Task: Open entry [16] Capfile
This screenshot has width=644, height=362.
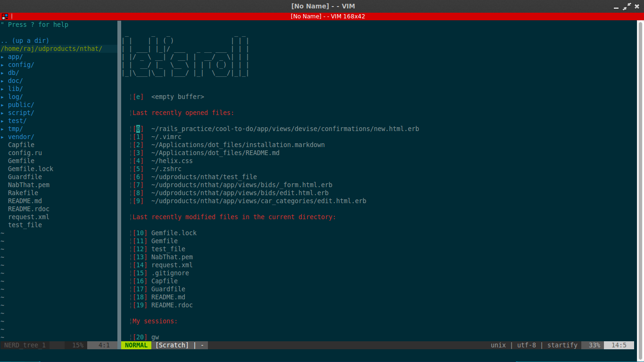Action: (155, 281)
